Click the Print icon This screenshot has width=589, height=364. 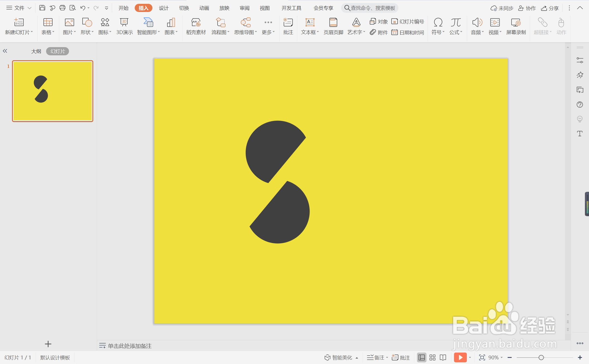[62, 8]
